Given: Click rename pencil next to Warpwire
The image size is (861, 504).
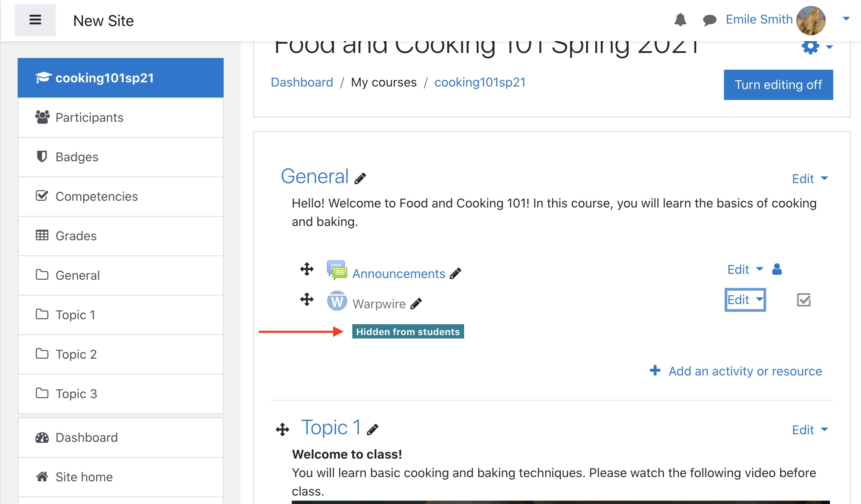Looking at the screenshot, I should tap(416, 304).
